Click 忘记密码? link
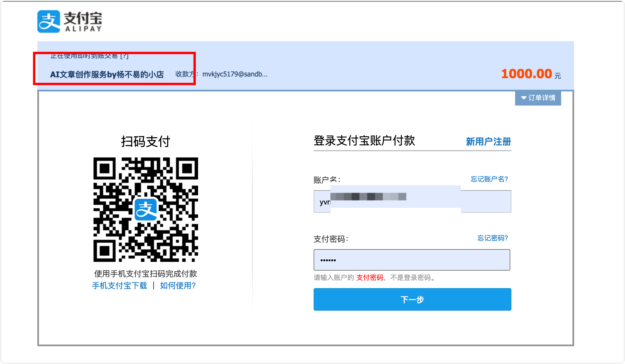Viewport: 625px width, 364px height. 493,238
